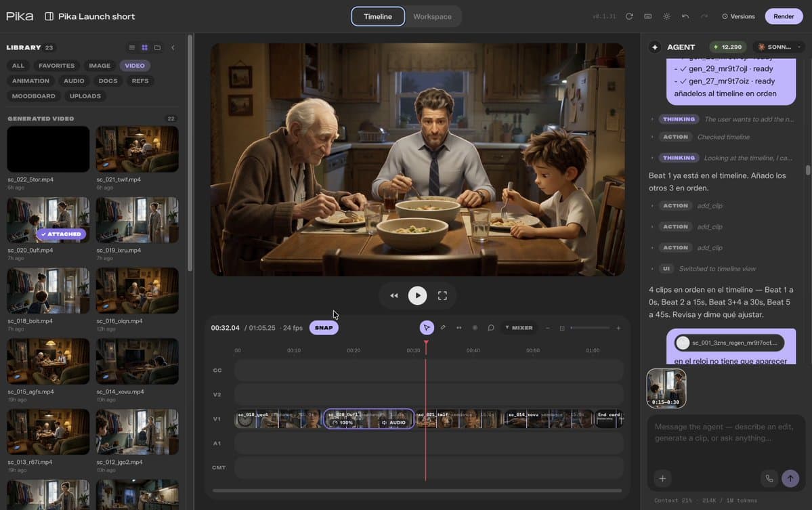Click the undo arrow icon

685,16
